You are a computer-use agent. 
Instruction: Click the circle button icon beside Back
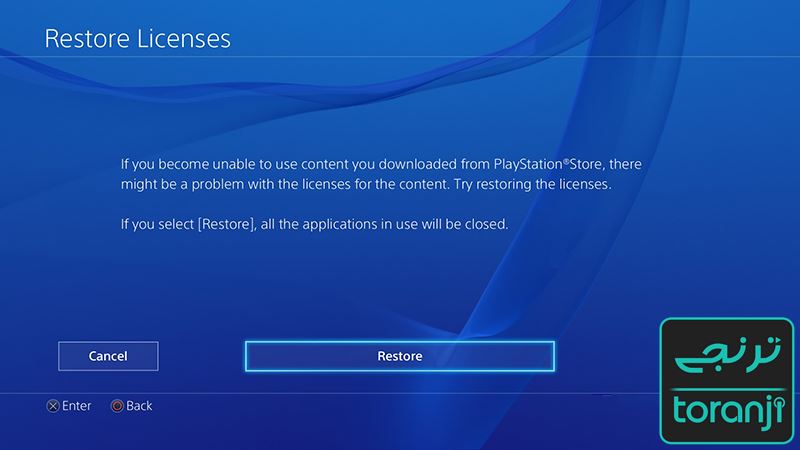click(x=117, y=406)
